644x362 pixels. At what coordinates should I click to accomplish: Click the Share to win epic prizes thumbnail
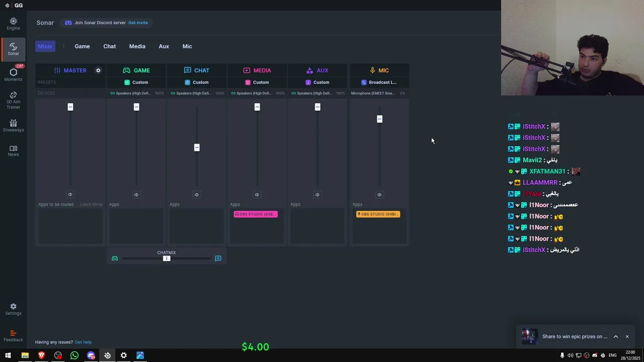coord(529,336)
